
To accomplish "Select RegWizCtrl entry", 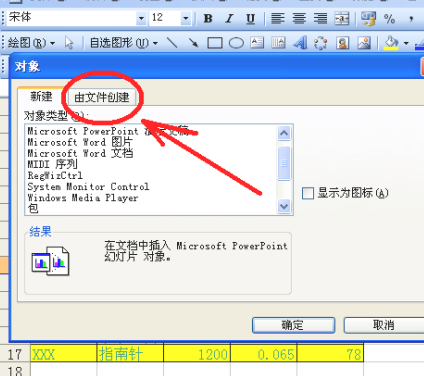I will (151, 175).
